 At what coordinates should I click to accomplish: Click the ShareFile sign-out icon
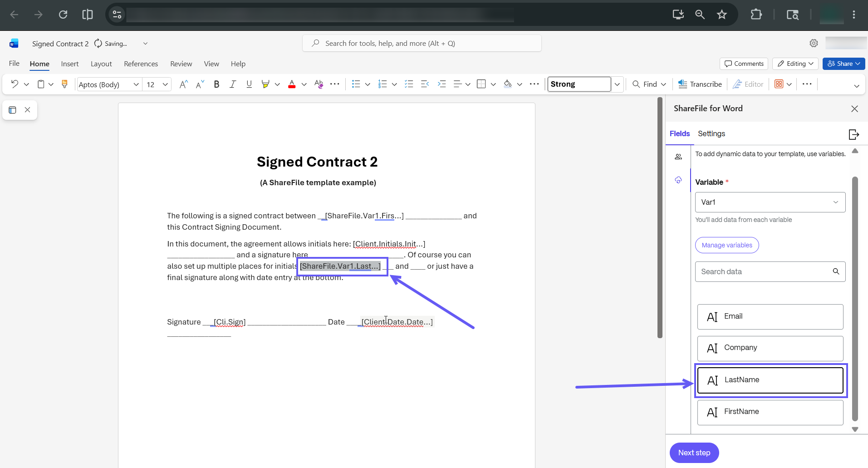click(x=854, y=134)
